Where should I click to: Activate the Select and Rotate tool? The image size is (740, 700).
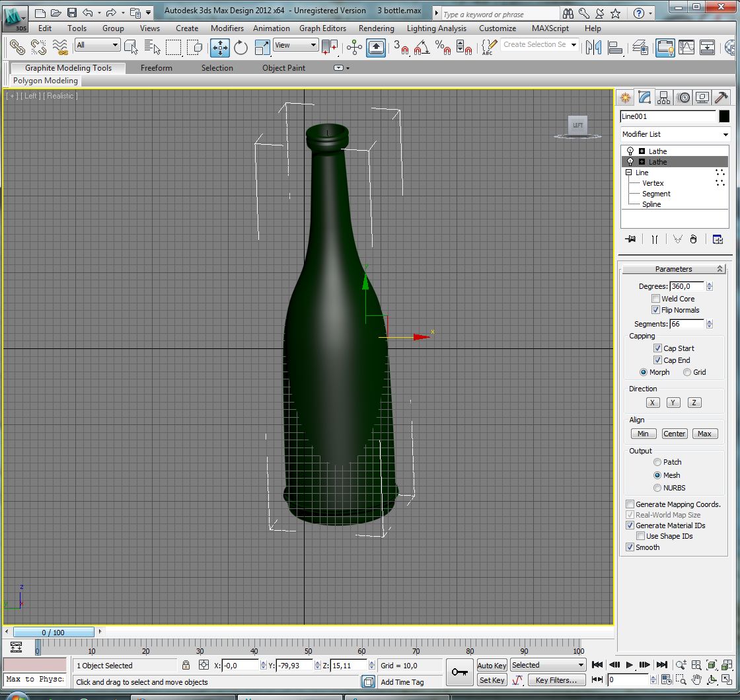[x=241, y=47]
